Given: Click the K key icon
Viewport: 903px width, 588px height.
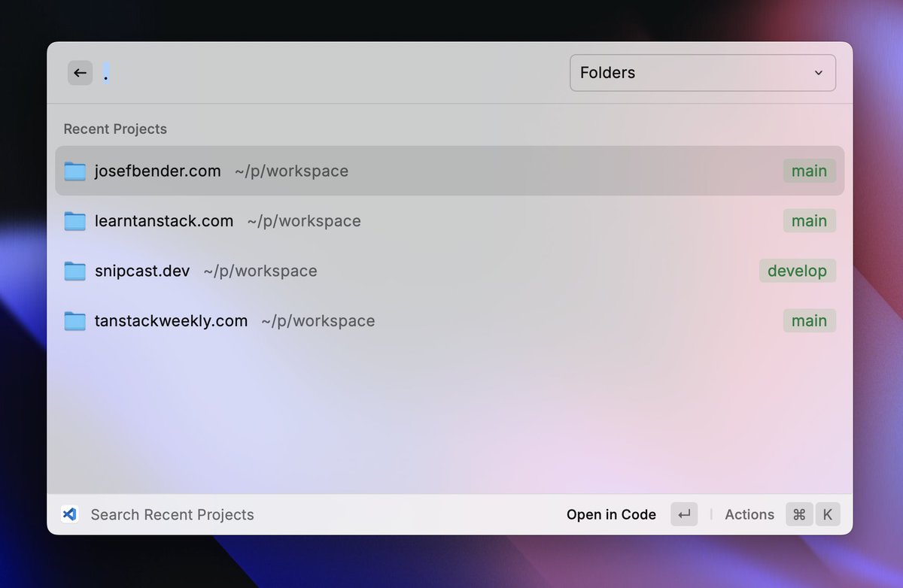Looking at the screenshot, I should [x=827, y=514].
